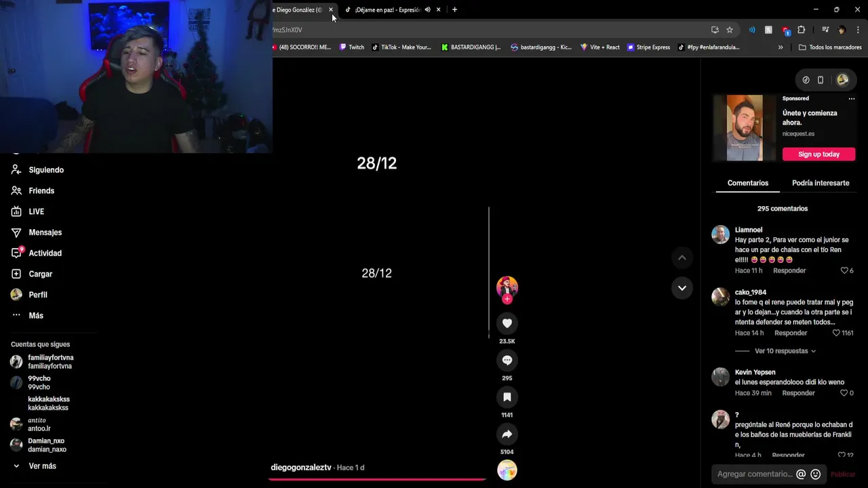Click the get-coins icon in top pill
This screenshot has height=488, width=868.
pyautogui.click(x=806, y=80)
